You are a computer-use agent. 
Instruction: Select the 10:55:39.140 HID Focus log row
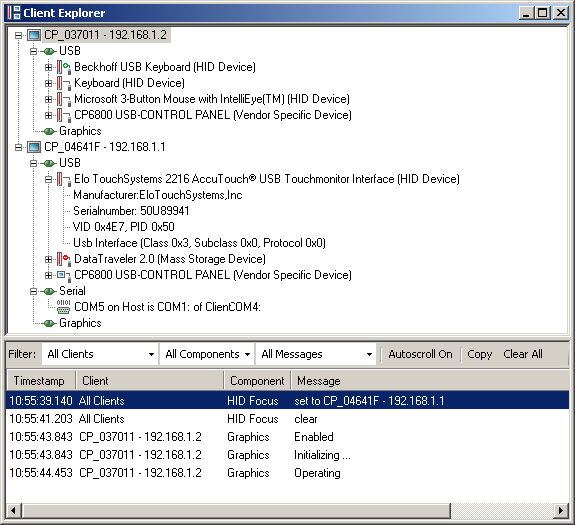[x=287, y=400]
